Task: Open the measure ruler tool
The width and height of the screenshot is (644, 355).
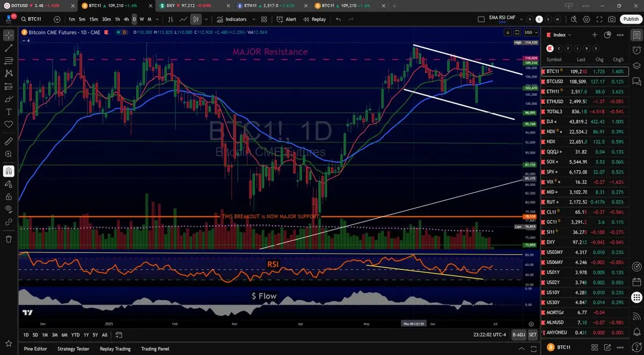Action: [9, 142]
